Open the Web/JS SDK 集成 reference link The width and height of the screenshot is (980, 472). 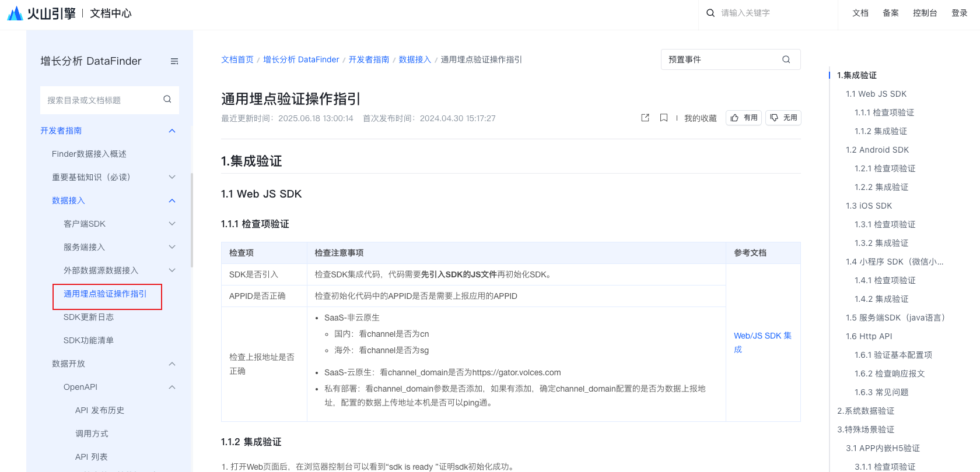[762, 343]
